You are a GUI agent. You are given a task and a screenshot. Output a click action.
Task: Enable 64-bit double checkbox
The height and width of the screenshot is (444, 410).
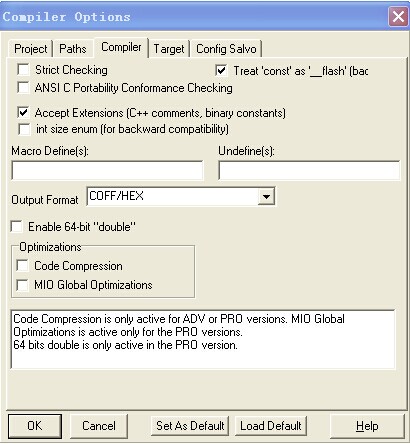[x=16, y=227]
